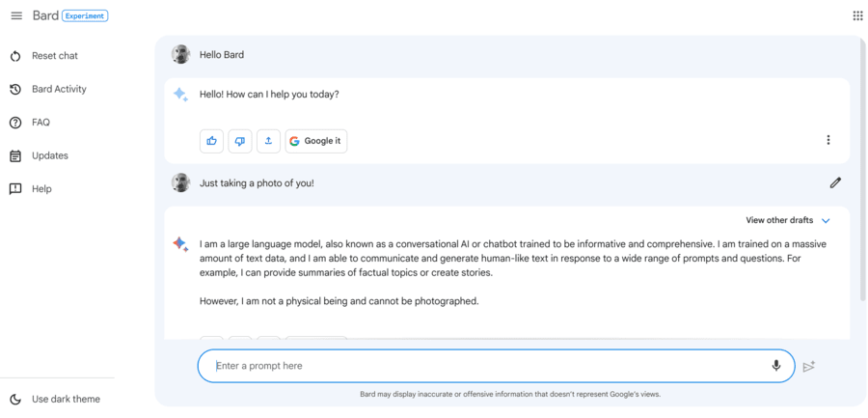Viewport: 868px width, 418px height.
Task: Open the Updates page
Action: tap(50, 155)
